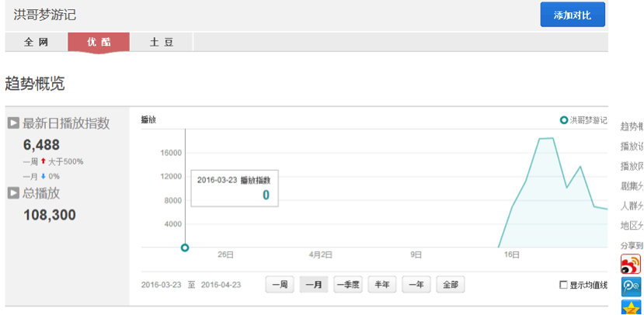Click the 一月 range button
Image resolution: width=644 pixels, height=315 pixels.
pos(314,285)
